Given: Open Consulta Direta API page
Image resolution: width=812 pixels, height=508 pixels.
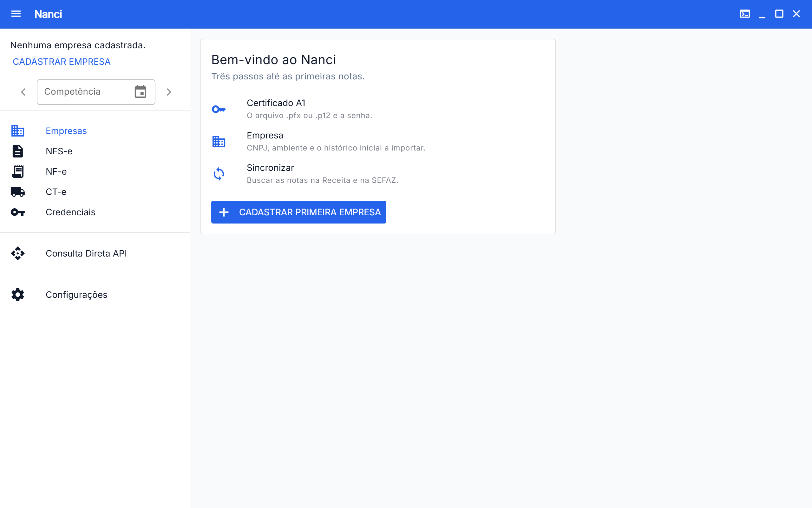Looking at the screenshot, I should click(x=95, y=253).
